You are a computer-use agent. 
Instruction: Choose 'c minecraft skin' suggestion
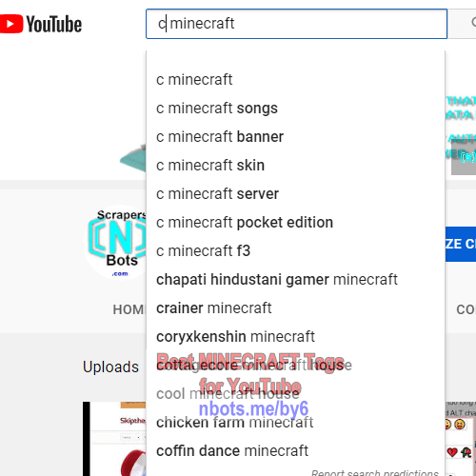tap(295, 166)
